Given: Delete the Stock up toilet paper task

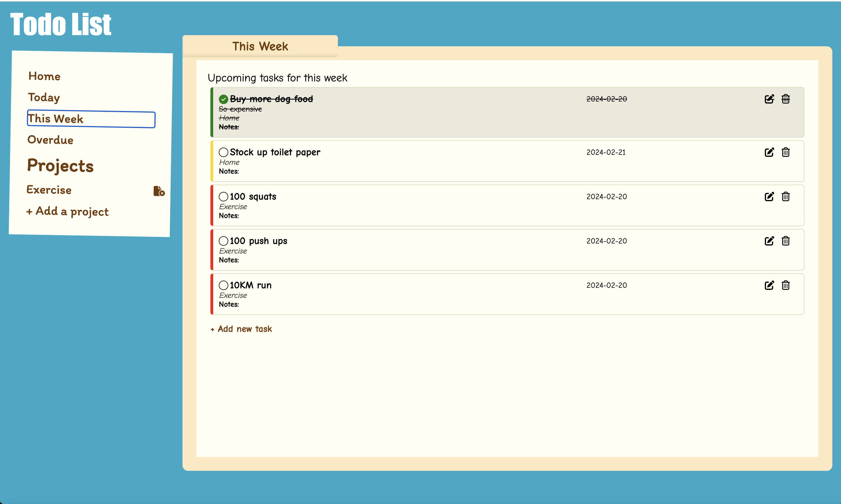Looking at the screenshot, I should (785, 152).
